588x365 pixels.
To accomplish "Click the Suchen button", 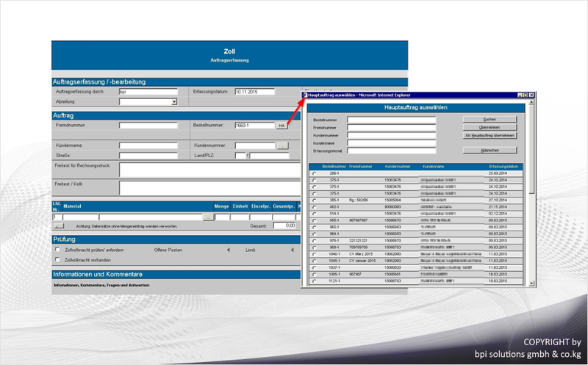I will click(x=490, y=119).
